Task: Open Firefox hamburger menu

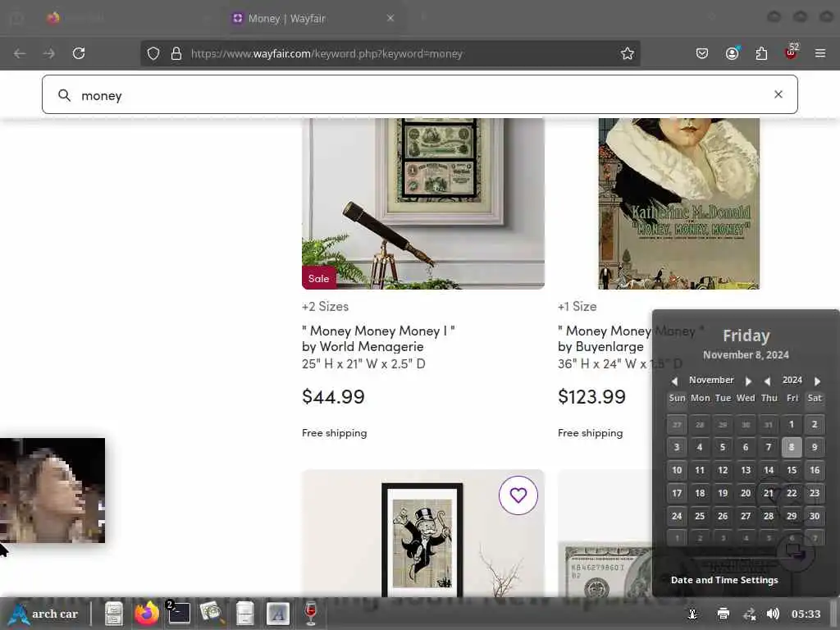Action: point(820,53)
